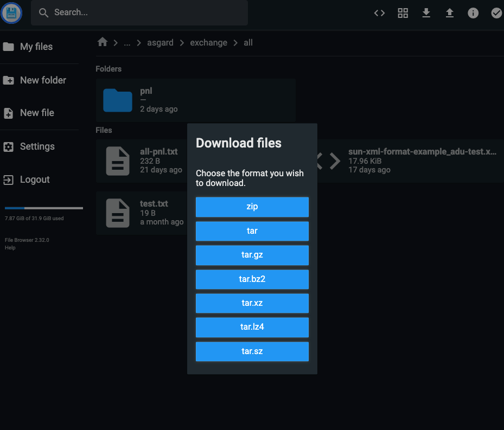The image size is (504, 430).
Task: Download as tar.bz2 archive
Action: (x=252, y=279)
